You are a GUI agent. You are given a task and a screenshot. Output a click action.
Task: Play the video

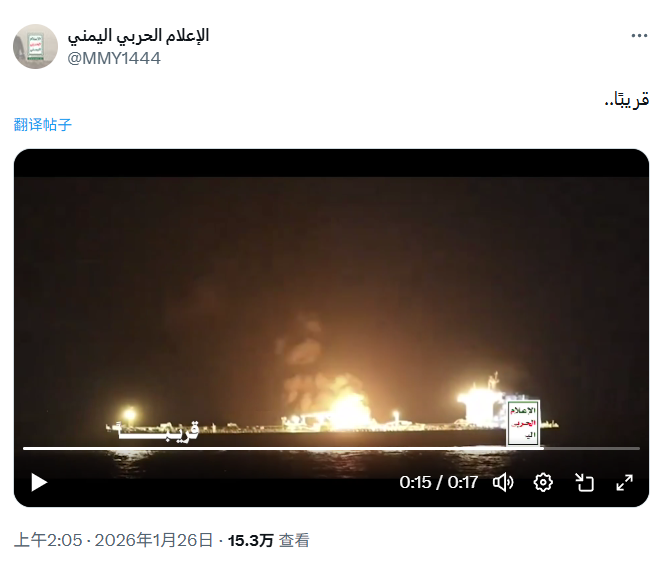39,482
